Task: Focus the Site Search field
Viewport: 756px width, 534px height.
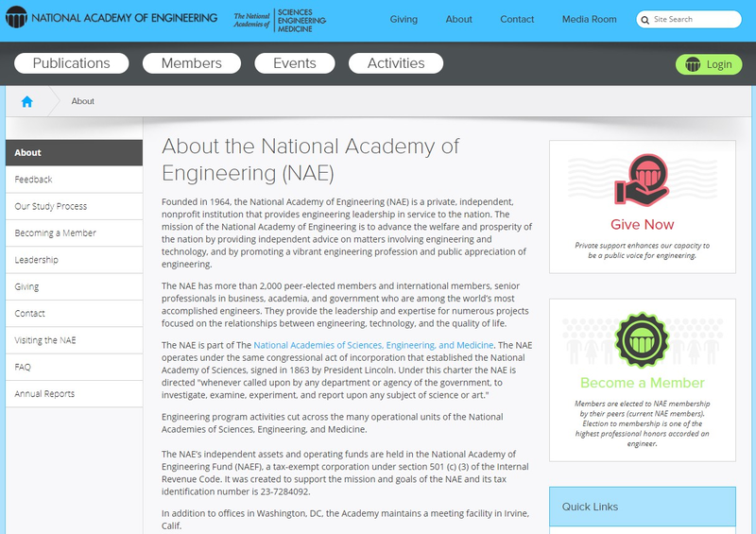Action: (x=689, y=19)
